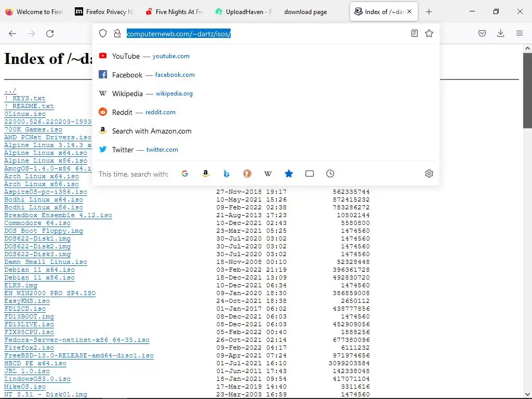Download 0Linux.iso
This screenshot has height=399, width=532.
coord(25,114)
